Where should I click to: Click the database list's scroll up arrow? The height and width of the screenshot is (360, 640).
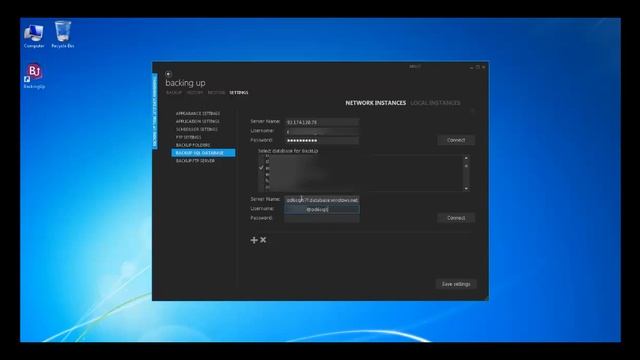(x=466, y=158)
